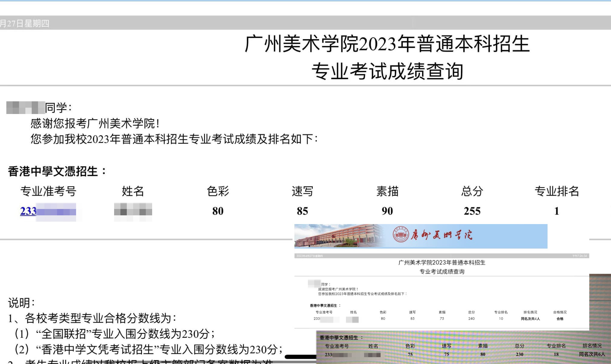Click the 专业排名 value 18 in bottom photo

pos(556,354)
